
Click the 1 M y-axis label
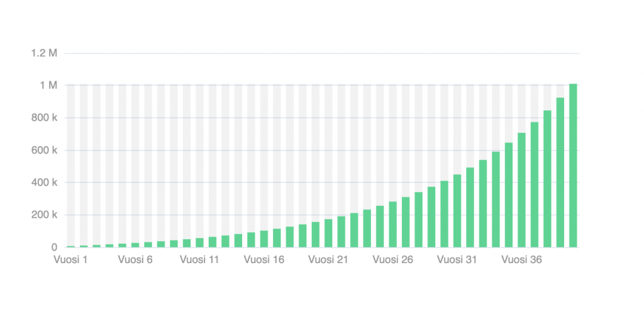tap(48, 86)
